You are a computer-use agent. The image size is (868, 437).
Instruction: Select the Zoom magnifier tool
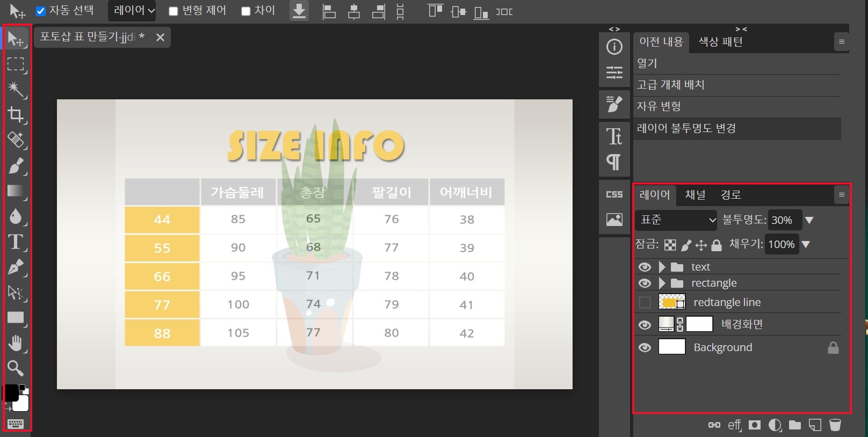click(x=16, y=368)
